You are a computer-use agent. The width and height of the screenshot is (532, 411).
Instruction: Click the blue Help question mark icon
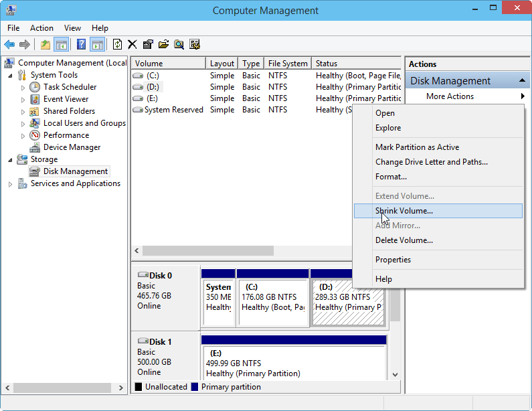tap(81, 45)
